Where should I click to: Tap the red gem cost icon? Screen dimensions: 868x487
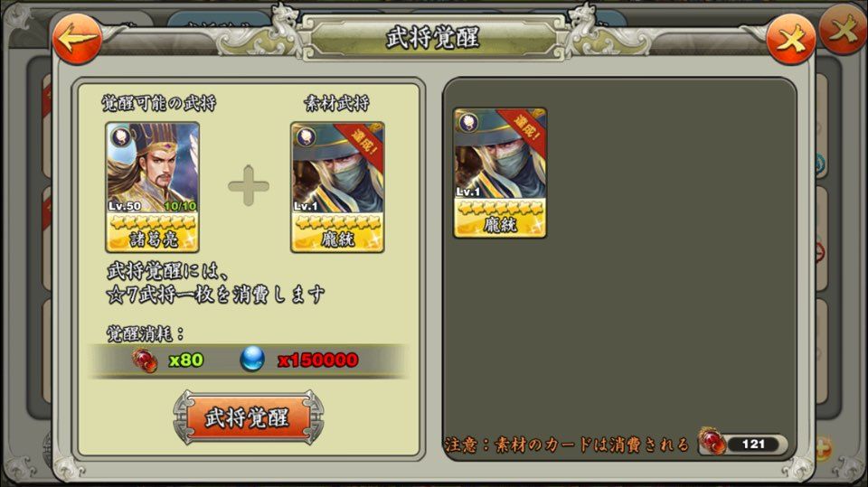click(145, 361)
